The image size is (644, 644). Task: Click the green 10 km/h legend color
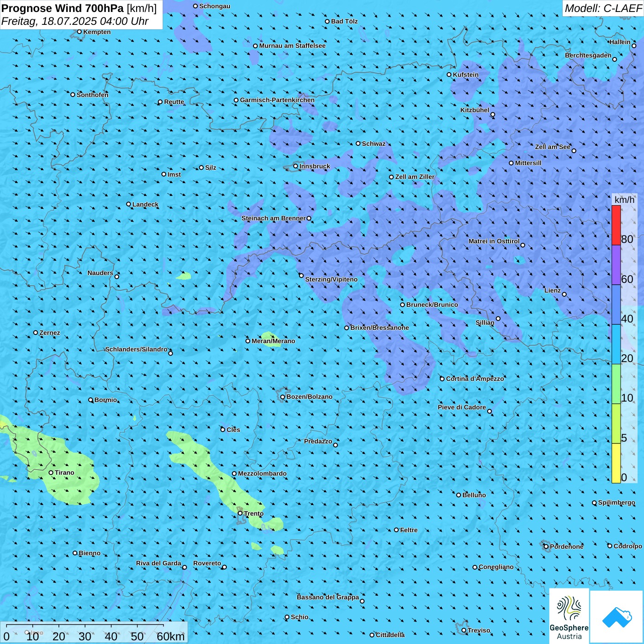[616, 384]
